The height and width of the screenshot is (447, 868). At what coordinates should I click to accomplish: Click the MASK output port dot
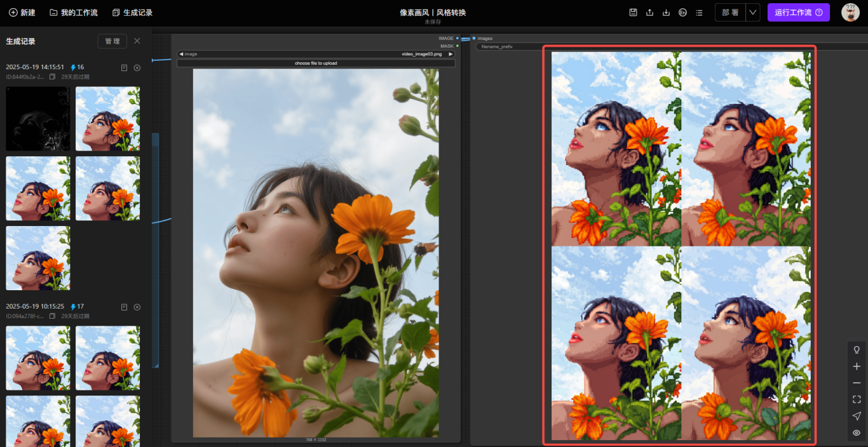tap(458, 46)
